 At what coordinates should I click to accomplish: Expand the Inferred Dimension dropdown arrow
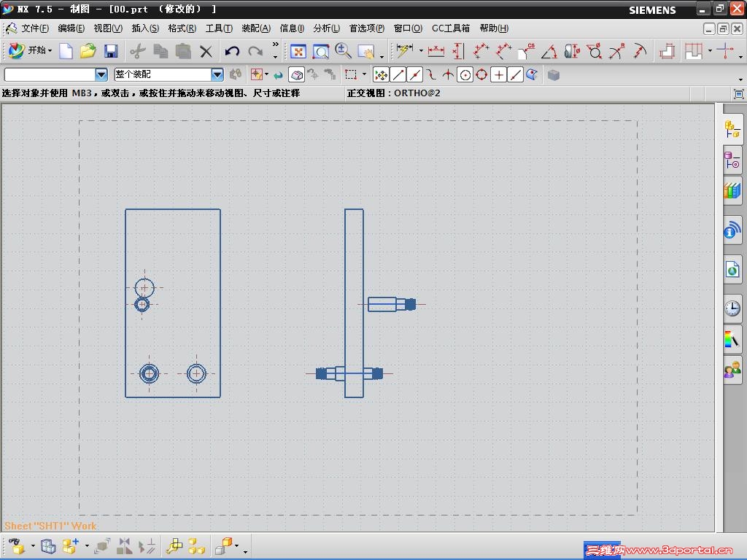[x=421, y=50]
